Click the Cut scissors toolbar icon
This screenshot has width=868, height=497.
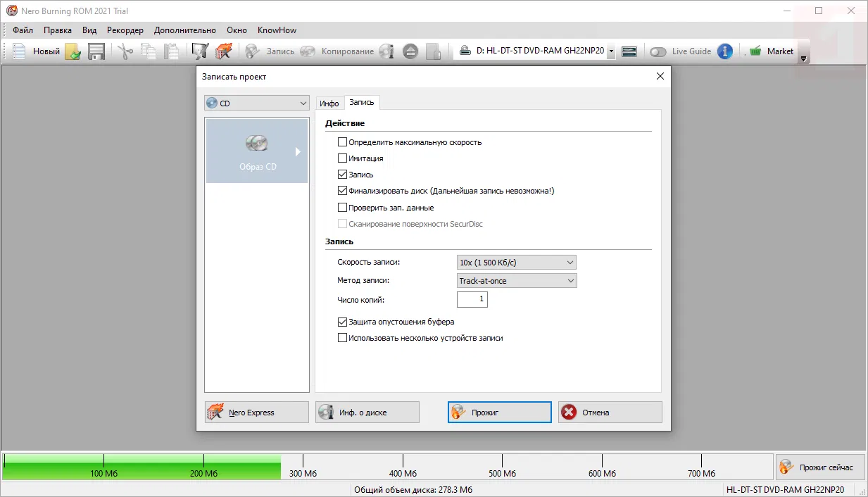[125, 51]
